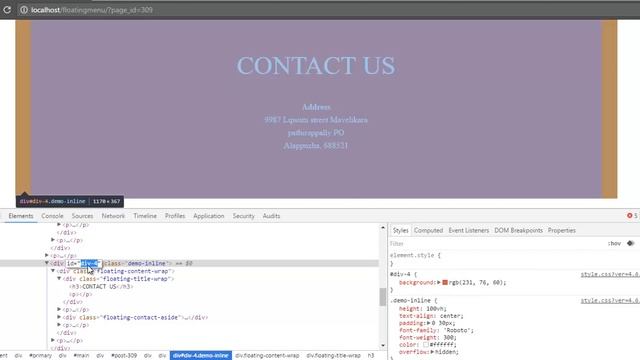Click the Filter field in Styles pane

[x=496, y=244]
